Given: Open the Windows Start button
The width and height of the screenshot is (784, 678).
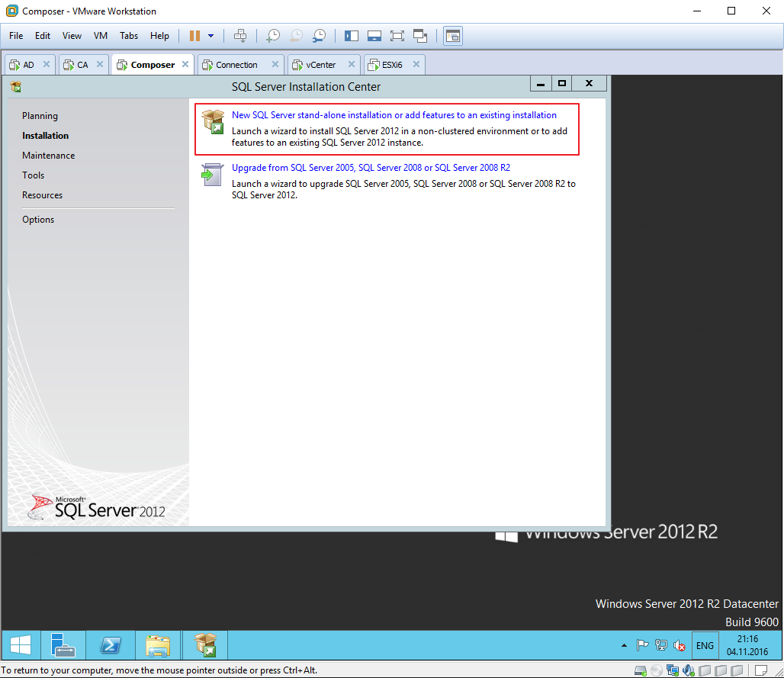Looking at the screenshot, I should (21, 645).
